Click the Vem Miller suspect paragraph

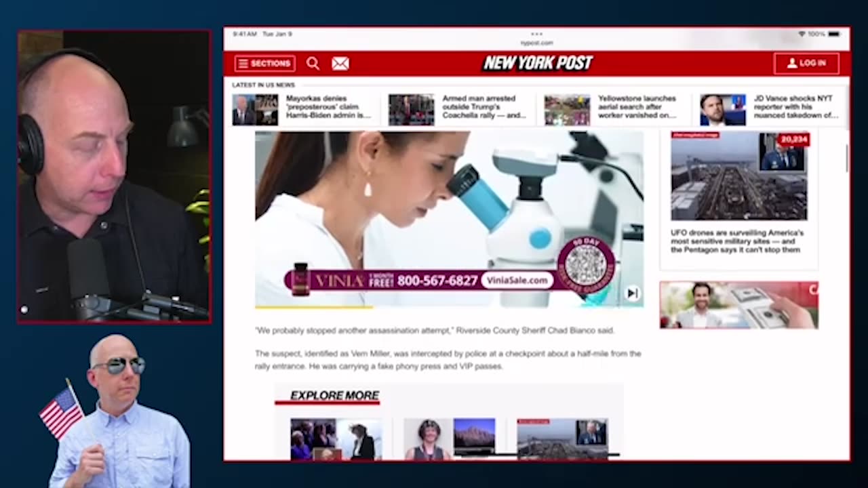tap(448, 360)
